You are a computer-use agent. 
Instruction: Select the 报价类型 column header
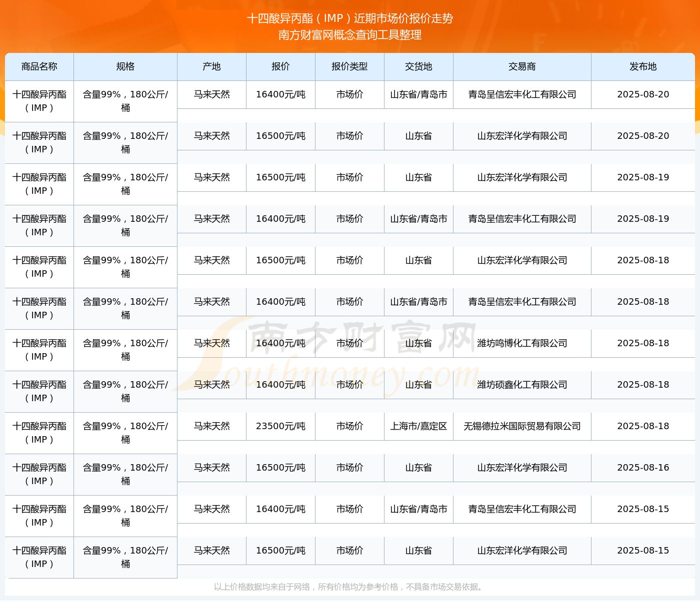pos(349,66)
